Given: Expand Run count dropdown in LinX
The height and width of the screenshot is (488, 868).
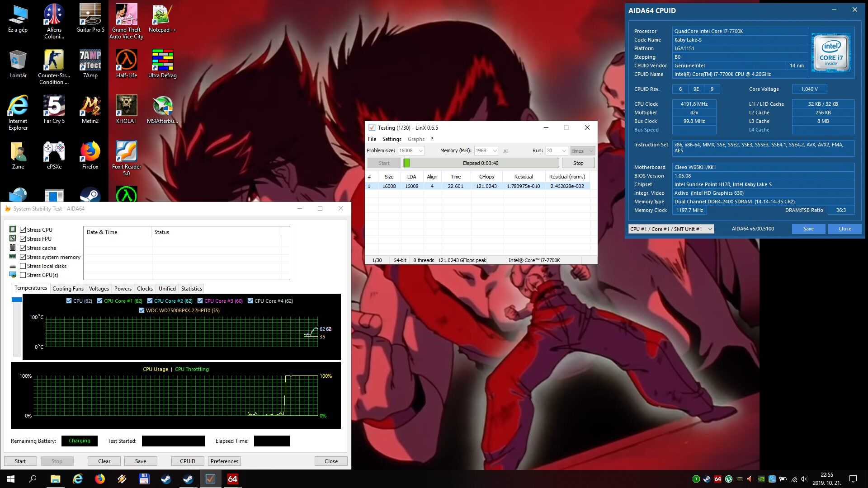Looking at the screenshot, I should pos(564,150).
